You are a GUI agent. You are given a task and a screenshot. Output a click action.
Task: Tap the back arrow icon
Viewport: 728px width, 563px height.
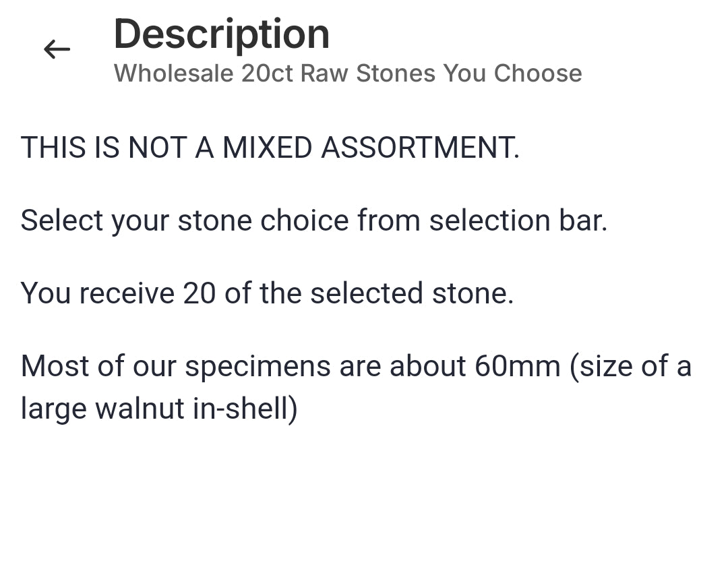tap(57, 49)
